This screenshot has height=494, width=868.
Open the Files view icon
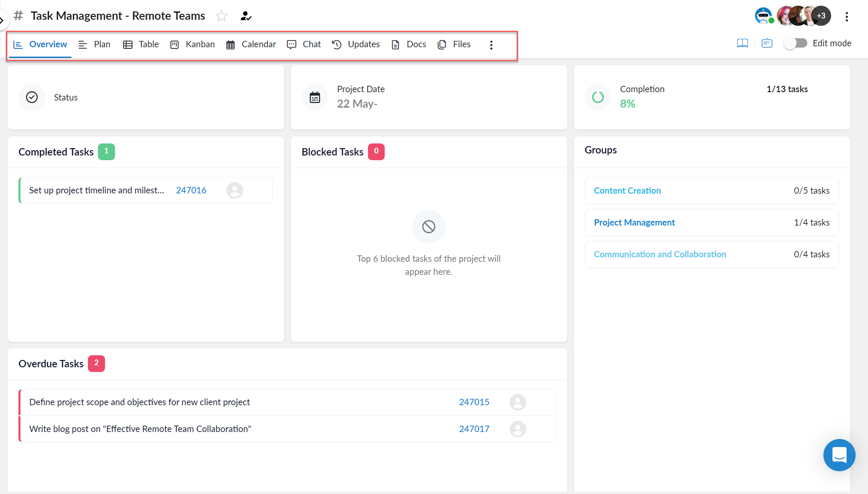(442, 44)
